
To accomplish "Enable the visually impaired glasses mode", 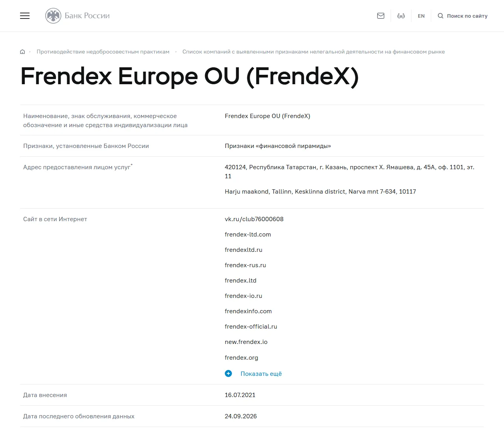I will click(401, 16).
